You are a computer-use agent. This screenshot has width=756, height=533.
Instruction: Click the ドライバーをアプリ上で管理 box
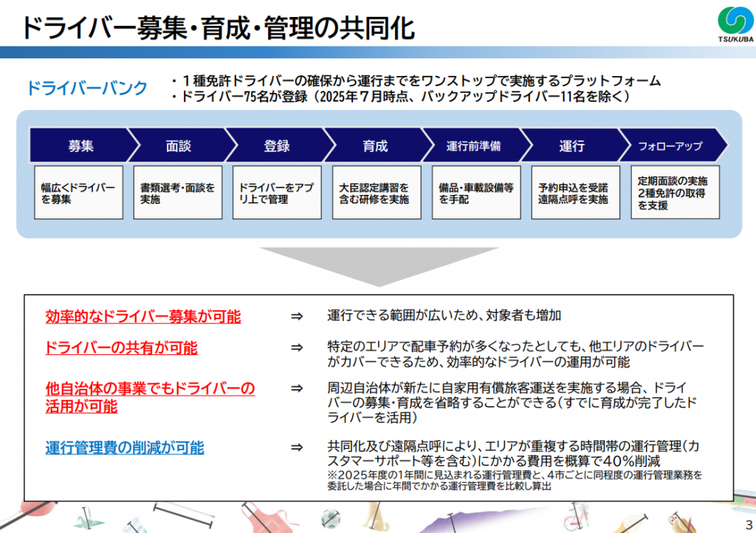tap(276, 193)
